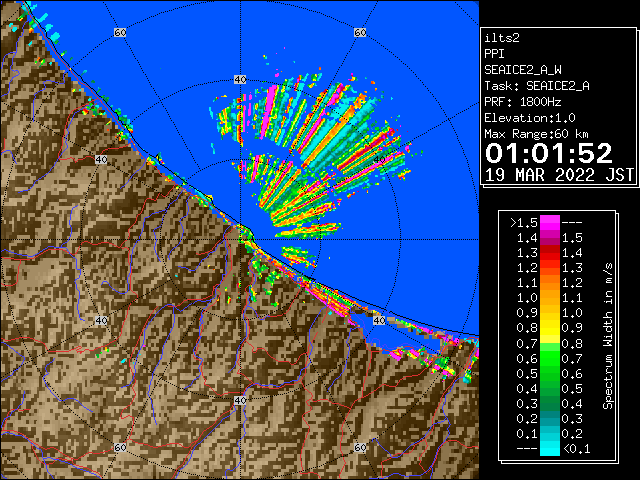
Task: Click the boxed 40 km ring label over open sea
Action: coord(240,80)
